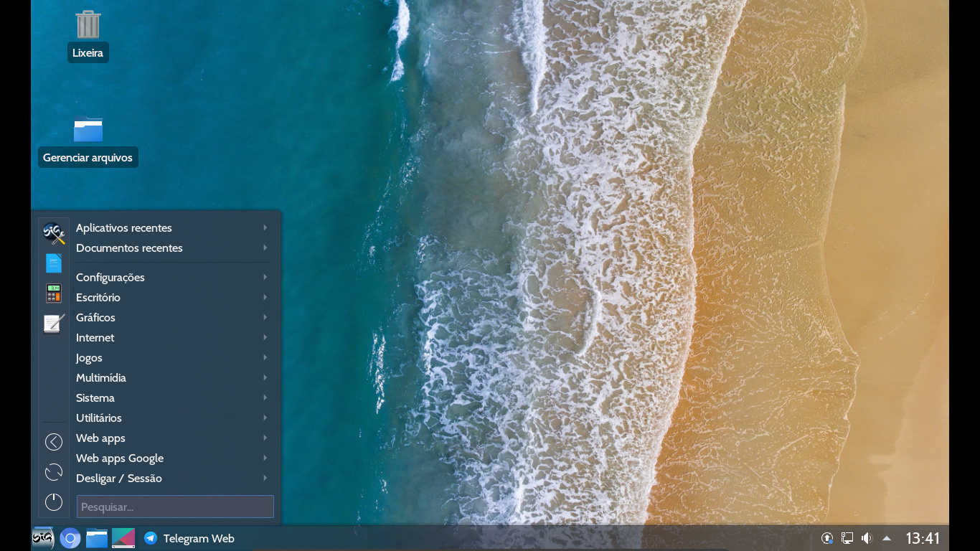Expand the Aplicativos recentes submenu arrow
The image size is (980, 551).
(x=265, y=228)
